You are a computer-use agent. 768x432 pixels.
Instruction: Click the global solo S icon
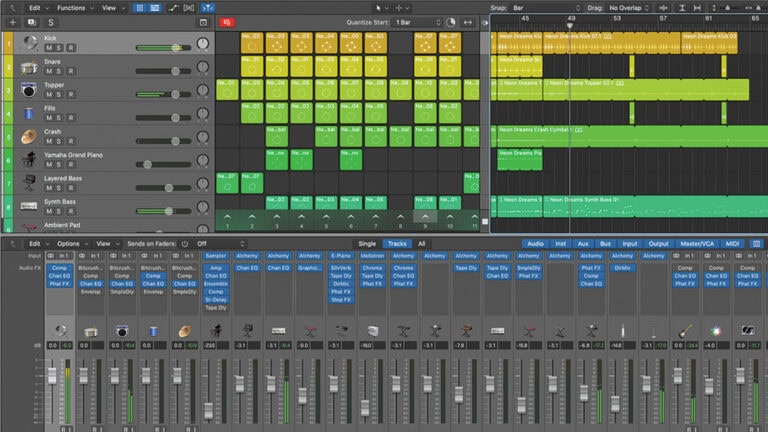[50, 23]
